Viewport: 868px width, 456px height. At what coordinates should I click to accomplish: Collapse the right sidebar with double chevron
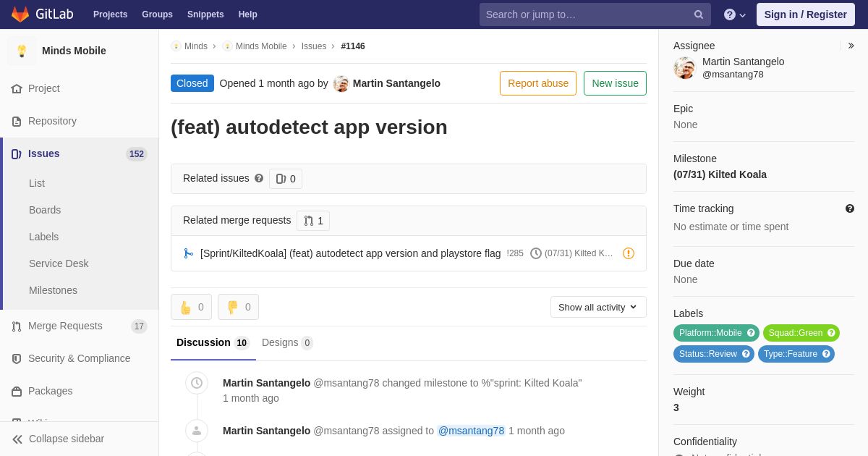coord(851,46)
